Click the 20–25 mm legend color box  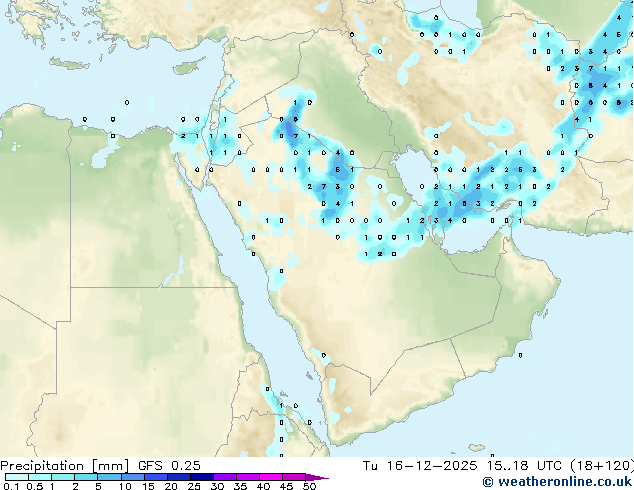[178, 477]
